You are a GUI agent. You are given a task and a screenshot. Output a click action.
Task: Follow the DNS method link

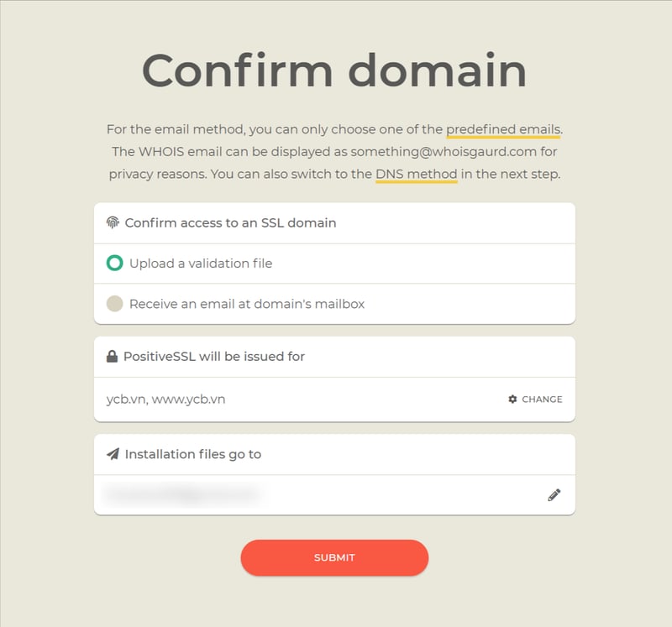417,175
